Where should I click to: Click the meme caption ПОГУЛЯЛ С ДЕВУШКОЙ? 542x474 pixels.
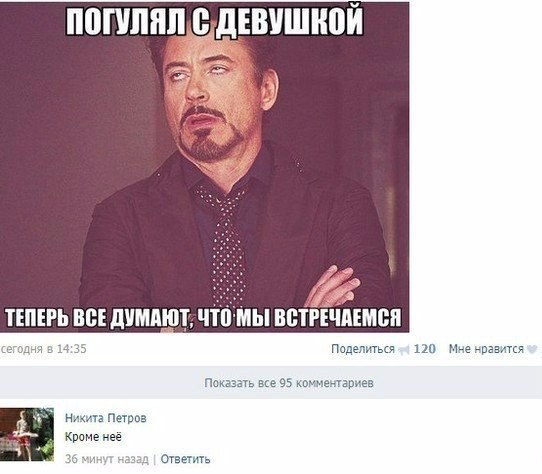[x=214, y=21]
